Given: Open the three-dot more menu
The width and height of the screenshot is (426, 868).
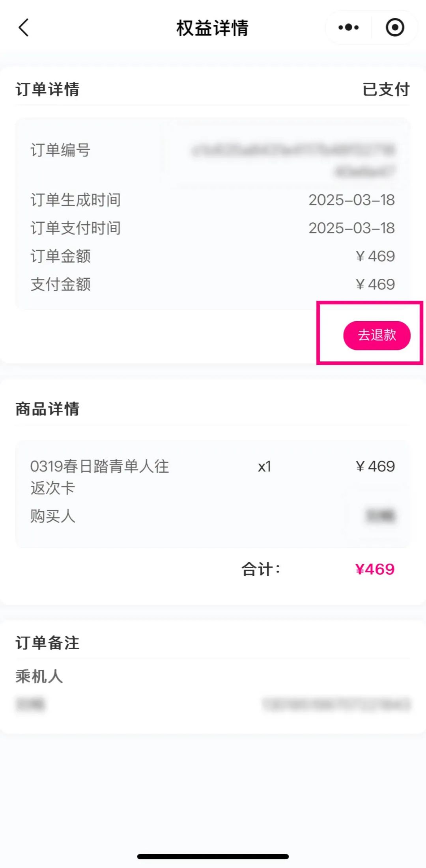Looking at the screenshot, I should pos(349,28).
